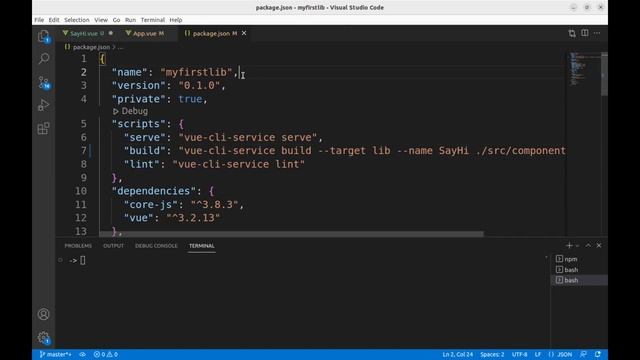Open the Search view in activity bar
640x360 pixels.
(x=44, y=59)
